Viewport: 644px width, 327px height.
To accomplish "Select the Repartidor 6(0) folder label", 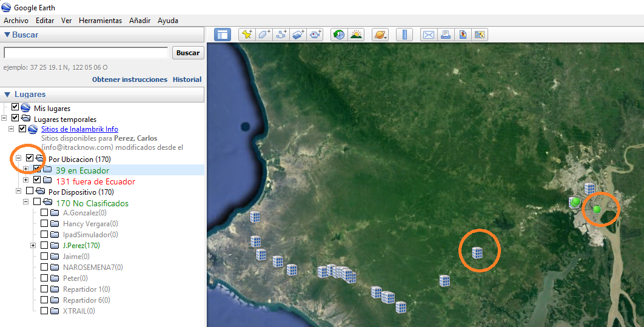I will coord(87,300).
